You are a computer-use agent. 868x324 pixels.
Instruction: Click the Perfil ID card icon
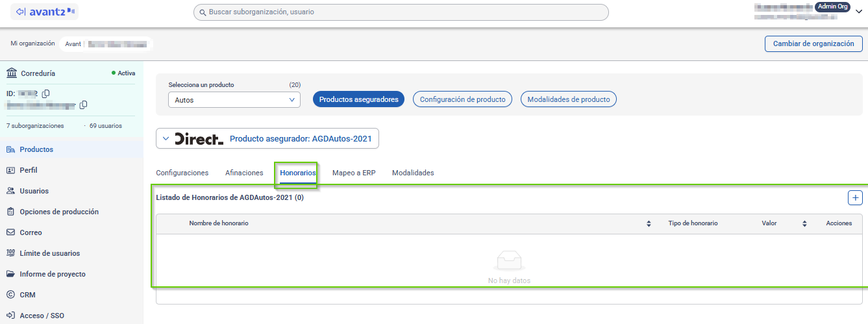tap(10, 170)
